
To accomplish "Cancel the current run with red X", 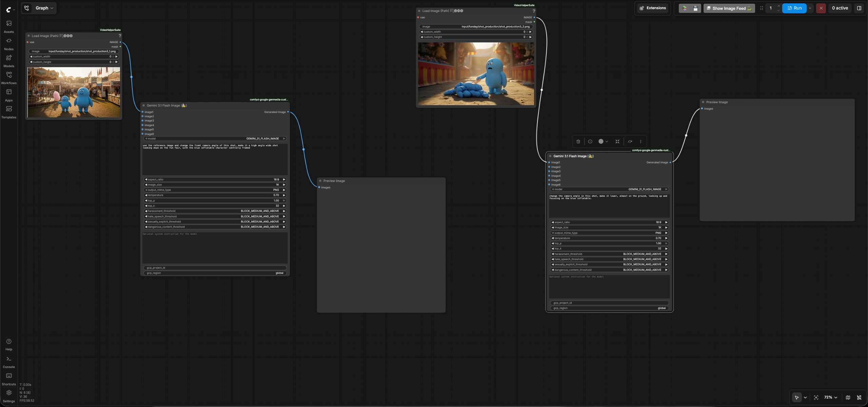I will (821, 8).
